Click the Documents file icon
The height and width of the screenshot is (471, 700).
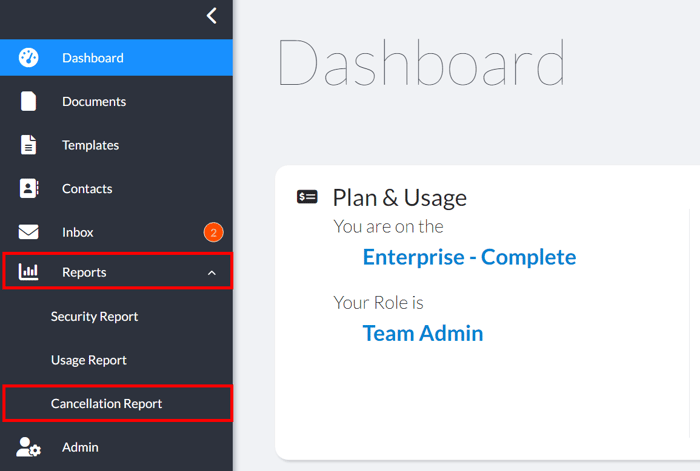coord(28,101)
